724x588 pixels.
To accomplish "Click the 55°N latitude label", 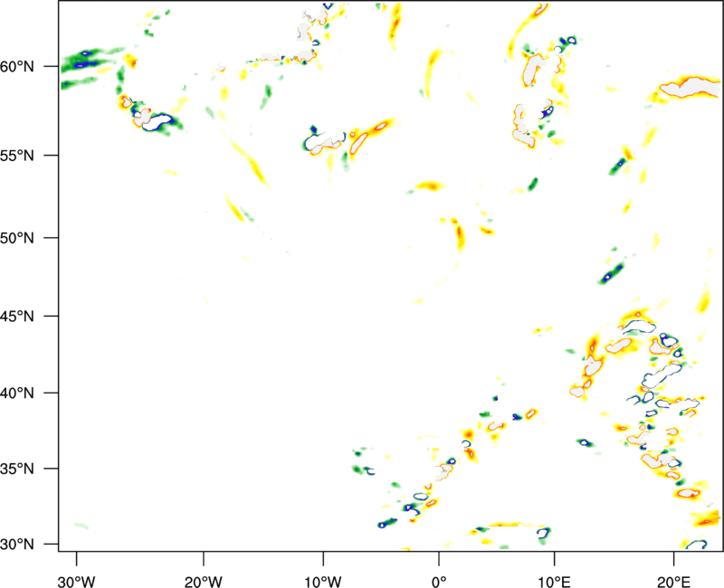I will click(17, 155).
